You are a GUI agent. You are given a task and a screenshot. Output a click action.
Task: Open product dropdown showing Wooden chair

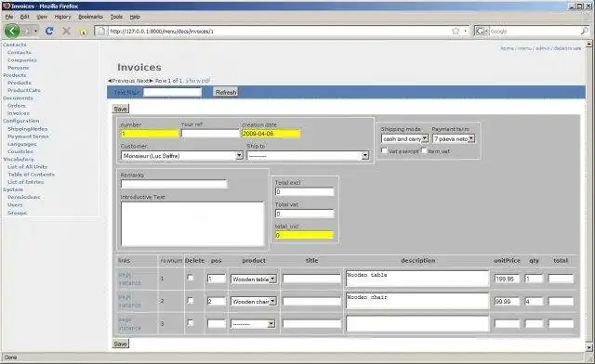click(x=254, y=302)
